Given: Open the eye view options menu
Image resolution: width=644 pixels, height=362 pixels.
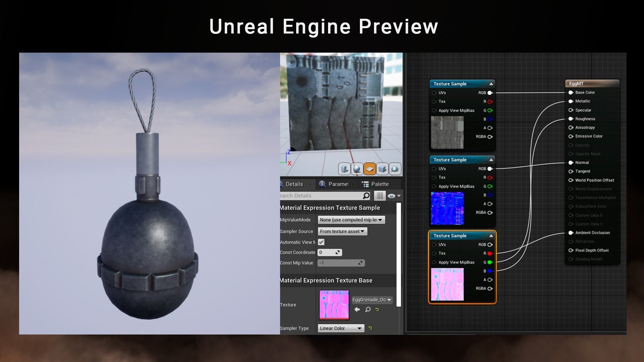Looking at the screenshot, I should (394, 196).
